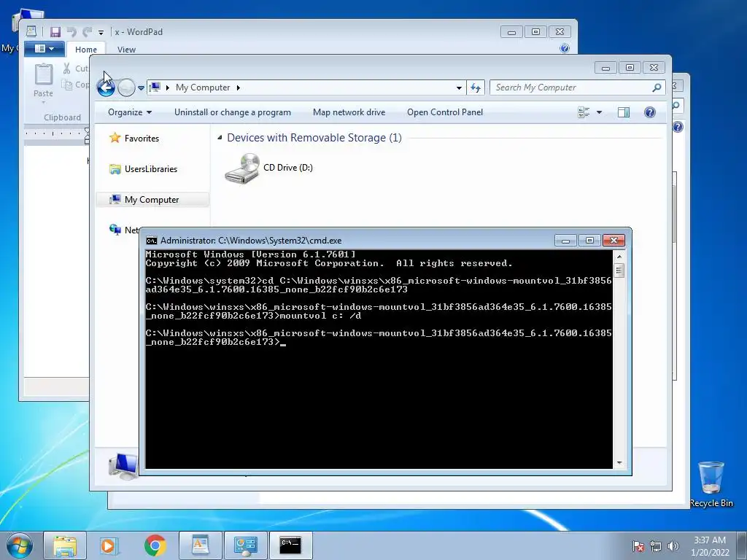Open the Organize menu

coord(130,112)
